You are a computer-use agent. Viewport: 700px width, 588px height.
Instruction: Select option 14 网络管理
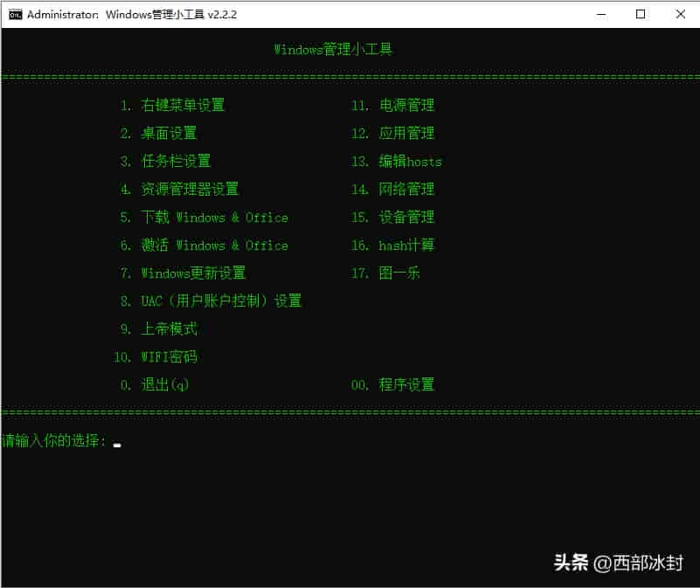click(x=393, y=190)
